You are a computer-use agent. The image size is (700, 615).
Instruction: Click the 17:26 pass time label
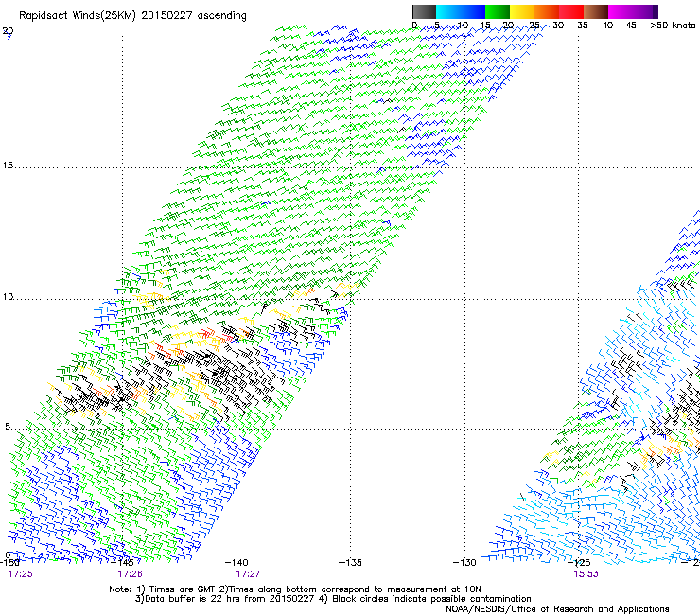pos(130,574)
